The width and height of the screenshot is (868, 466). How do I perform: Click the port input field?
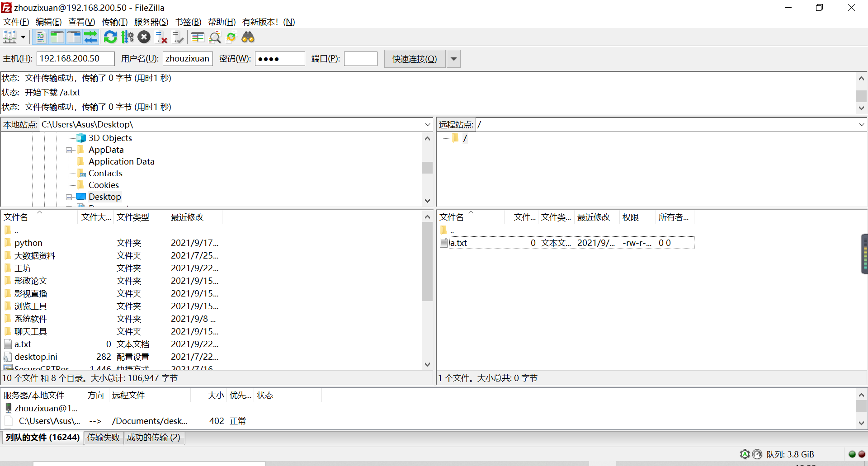click(x=361, y=59)
